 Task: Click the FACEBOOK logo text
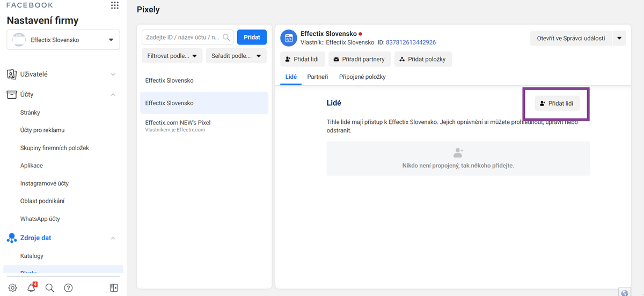(x=30, y=5)
